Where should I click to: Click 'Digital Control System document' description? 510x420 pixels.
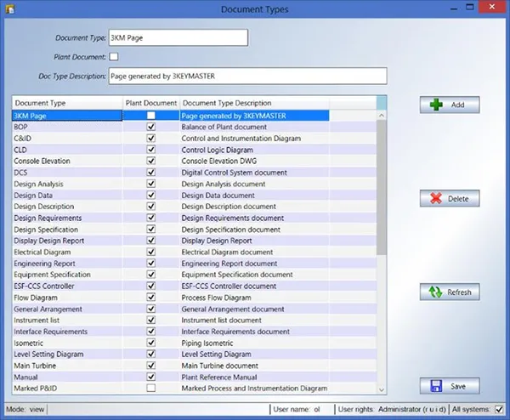click(x=255, y=173)
